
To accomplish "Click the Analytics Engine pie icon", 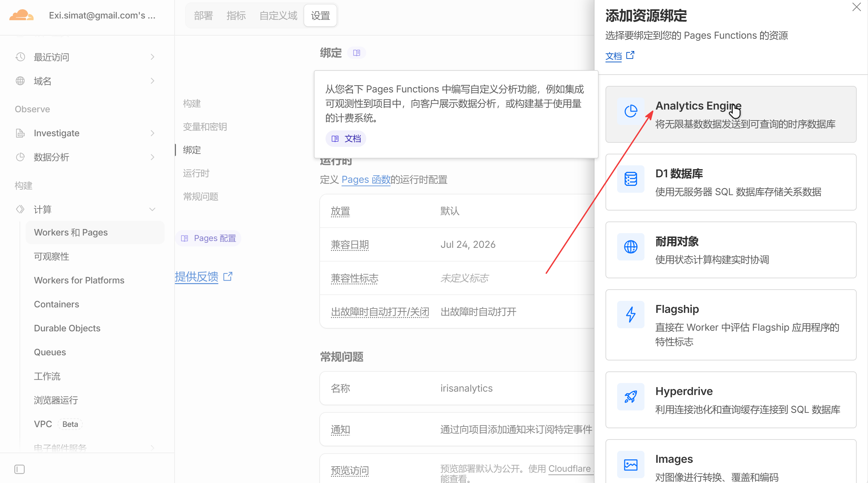I will (x=630, y=111).
